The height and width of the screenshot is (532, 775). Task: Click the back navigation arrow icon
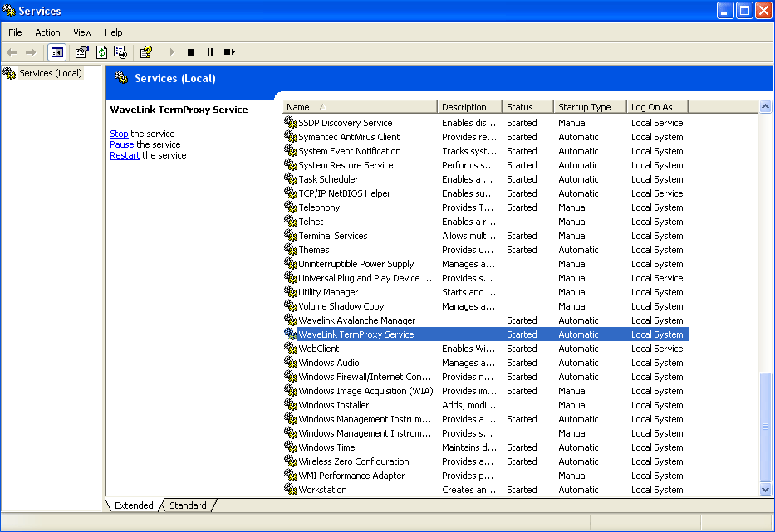(x=12, y=51)
